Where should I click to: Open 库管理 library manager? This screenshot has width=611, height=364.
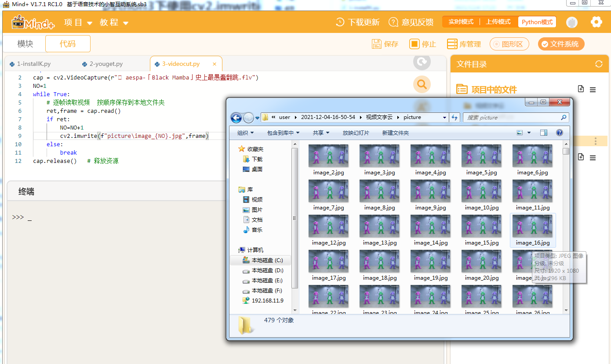pyautogui.click(x=464, y=44)
